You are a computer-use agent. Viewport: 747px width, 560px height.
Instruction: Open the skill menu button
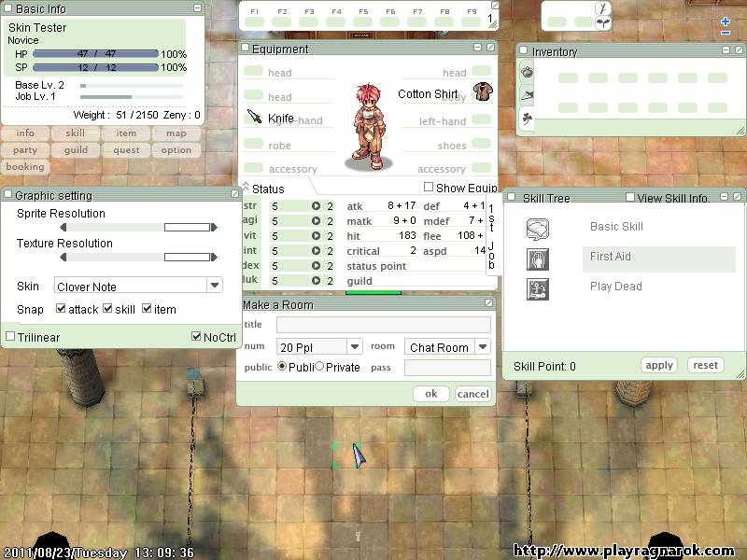coord(76,133)
